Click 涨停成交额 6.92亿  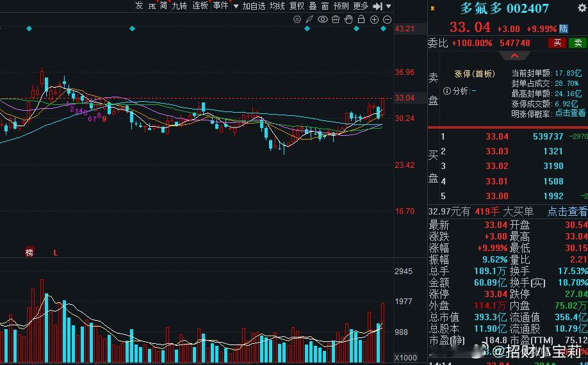(545, 104)
